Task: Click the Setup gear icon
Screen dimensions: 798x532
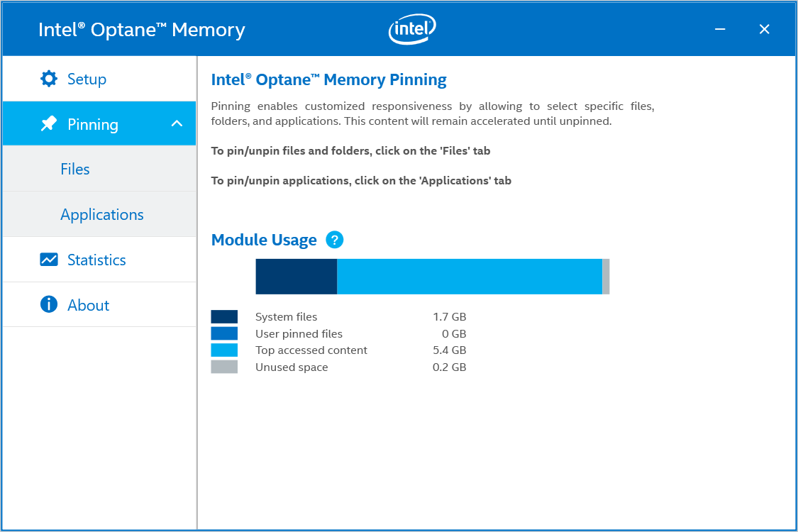Action: click(49, 79)
